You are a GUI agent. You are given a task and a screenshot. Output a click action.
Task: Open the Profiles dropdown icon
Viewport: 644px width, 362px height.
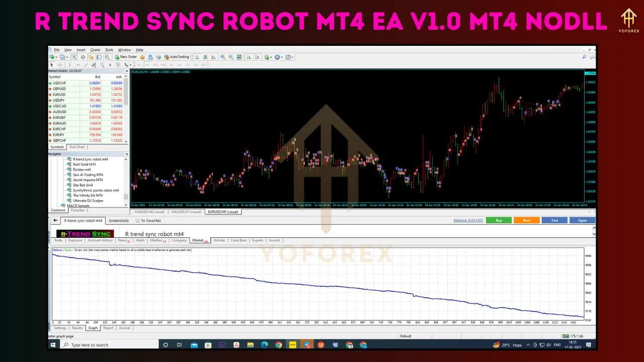click(x=63, y=57)
